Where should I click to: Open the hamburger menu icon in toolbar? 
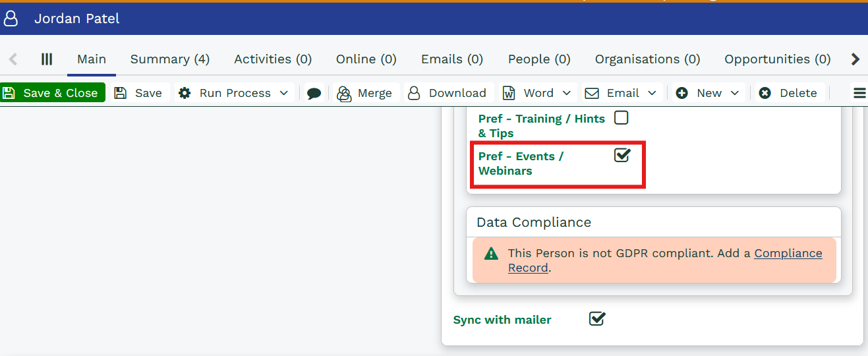[859, 94]
